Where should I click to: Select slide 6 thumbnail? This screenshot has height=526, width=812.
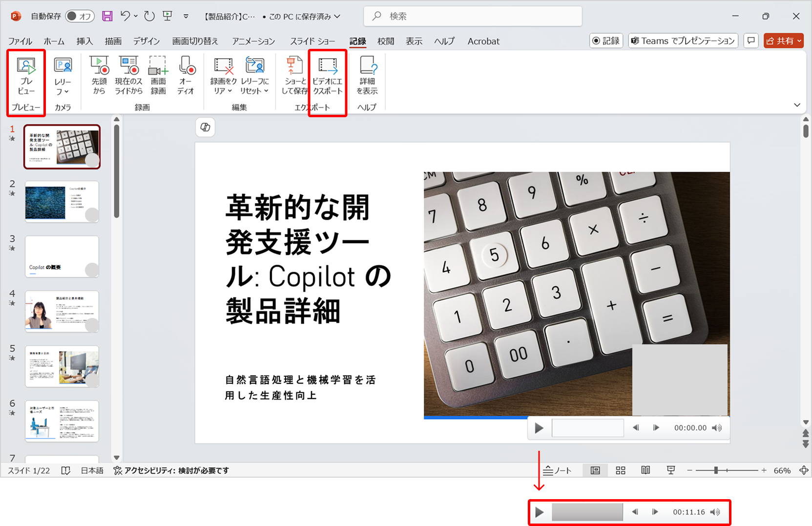(x=62, y=421)
